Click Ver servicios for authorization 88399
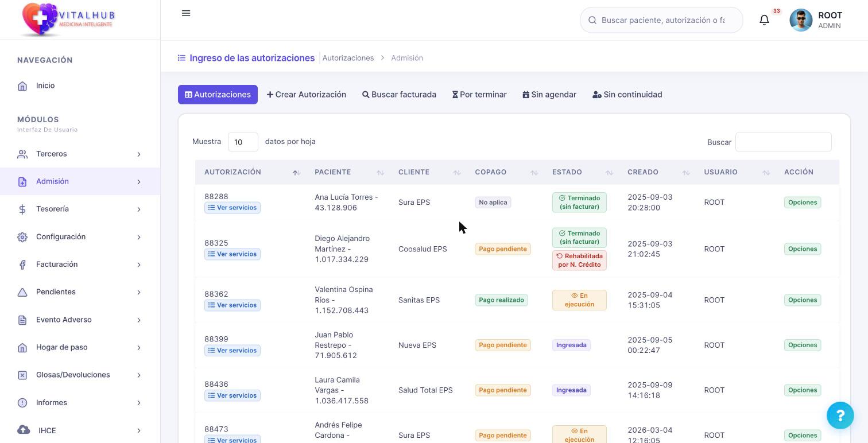The width and height of the screenshot is (868, 443). point(232,351)
